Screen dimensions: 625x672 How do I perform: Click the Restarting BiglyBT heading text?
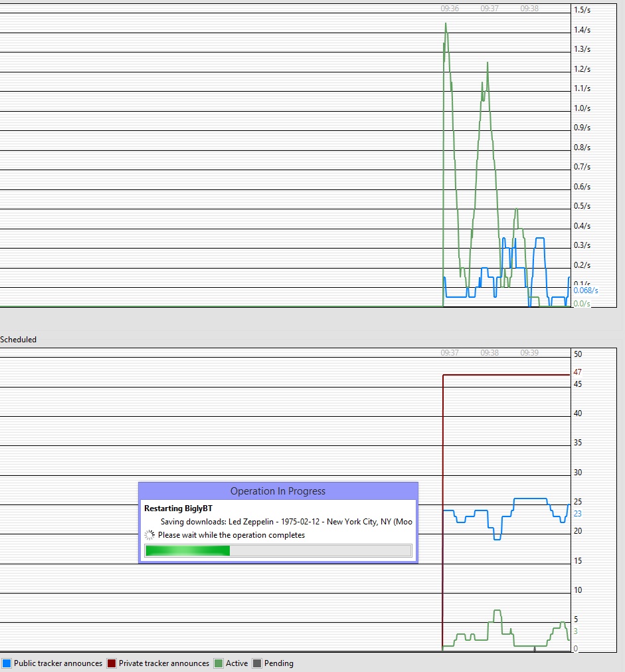click(180, 507)
